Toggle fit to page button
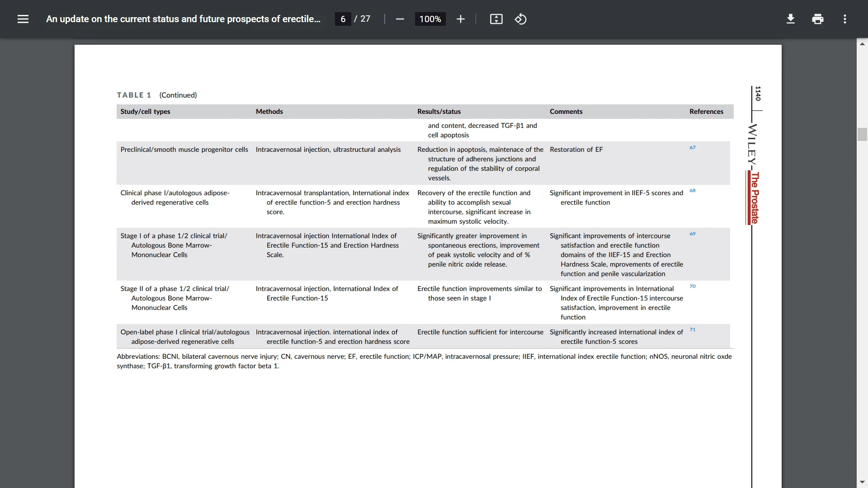 pyautogui.click(x=496, y=19)
